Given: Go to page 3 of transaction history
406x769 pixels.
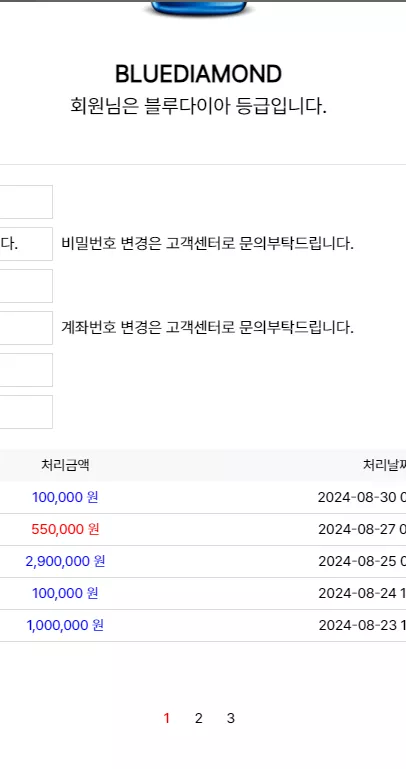Looking at the screenshot, I should click(230, 718).
